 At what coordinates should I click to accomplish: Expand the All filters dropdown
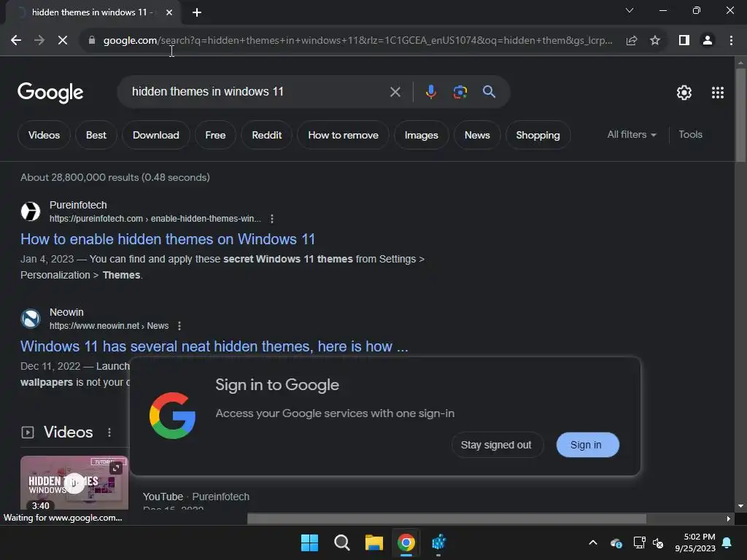[632, 135]
